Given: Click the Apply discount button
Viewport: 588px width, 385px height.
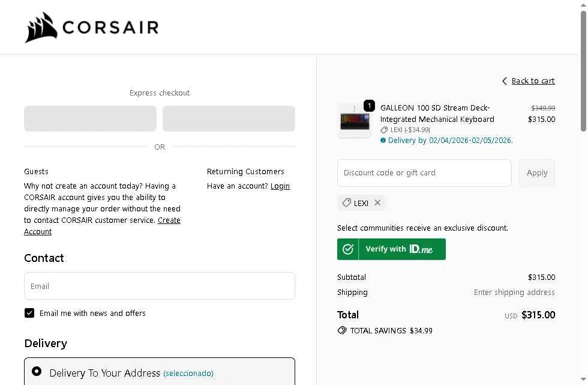Looking at the screenshot, I should tap(537, 173).
